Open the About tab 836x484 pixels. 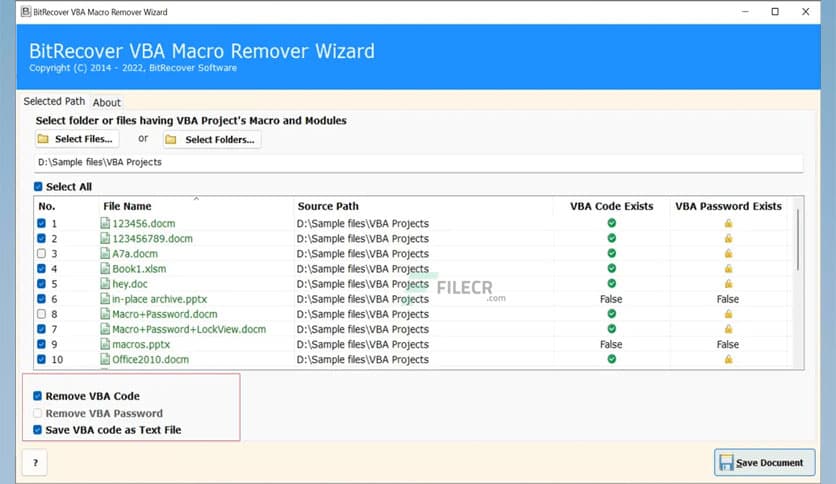107,102
